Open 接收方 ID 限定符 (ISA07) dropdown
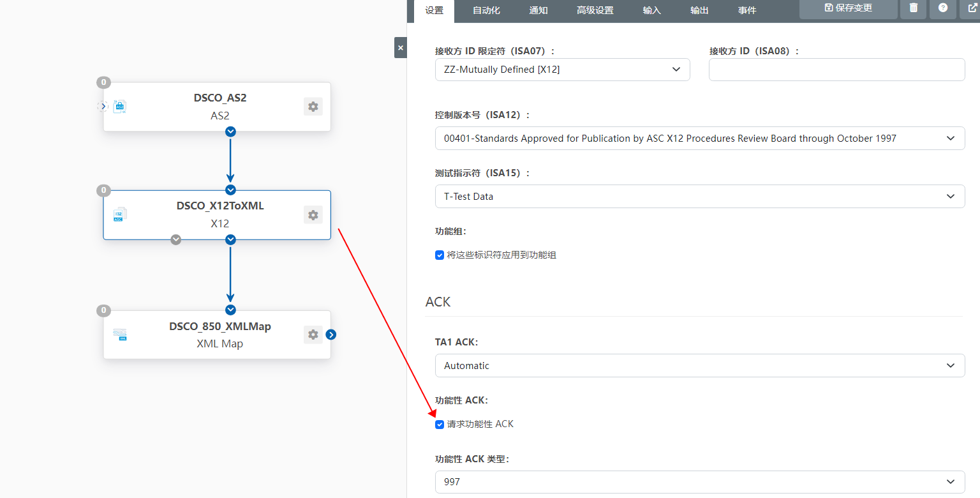Screen dimensions: 980x498 pyautogui.click(x=563, y=70)
